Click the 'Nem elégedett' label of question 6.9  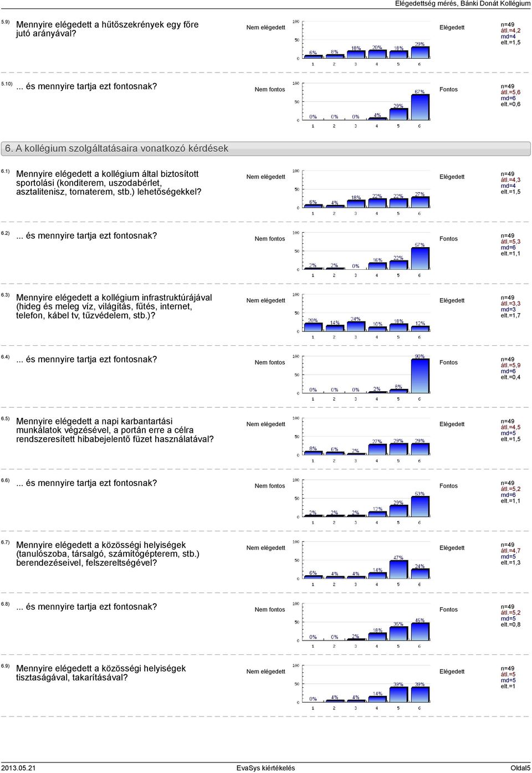265,672
